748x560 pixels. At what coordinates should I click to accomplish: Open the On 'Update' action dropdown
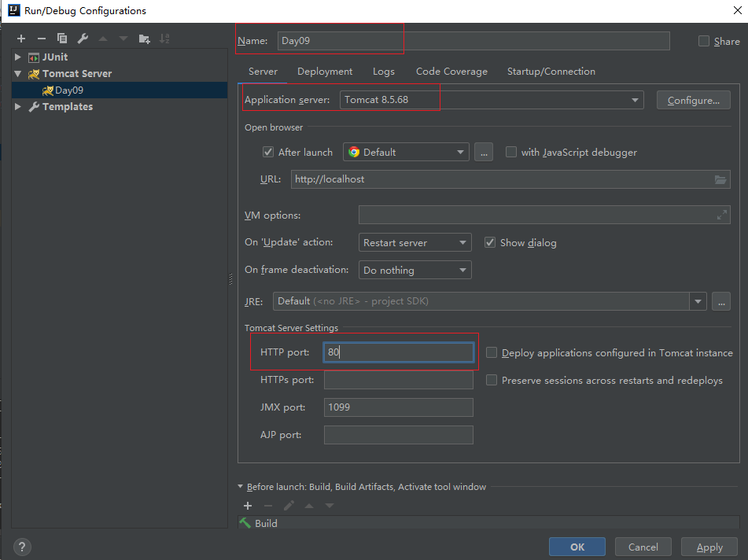(415, 242)
